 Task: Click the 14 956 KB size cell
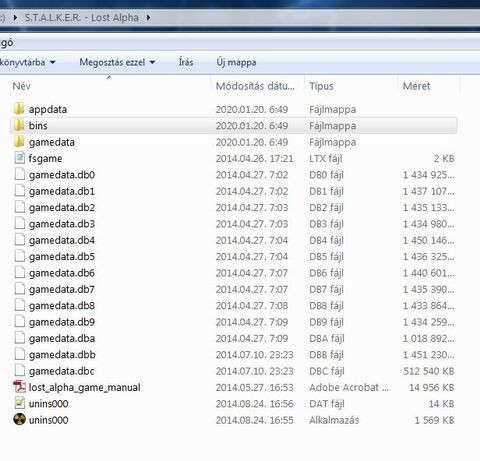[432, 387]
